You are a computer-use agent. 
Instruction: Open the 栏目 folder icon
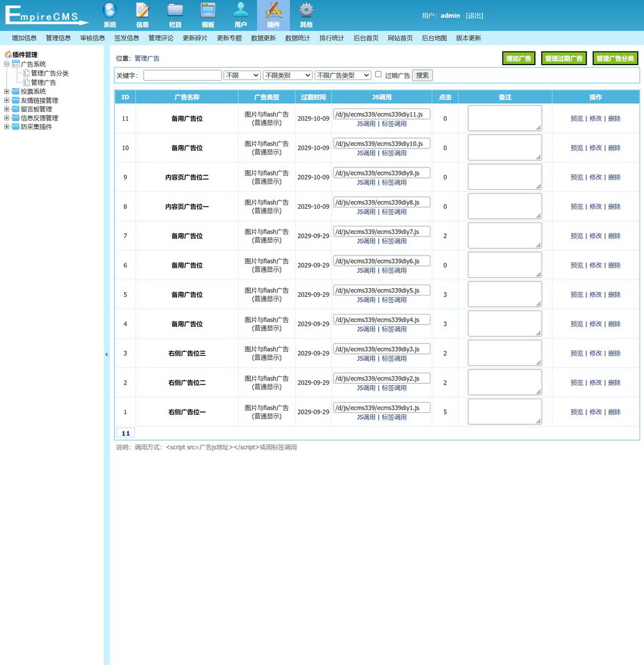pos(175,10)
